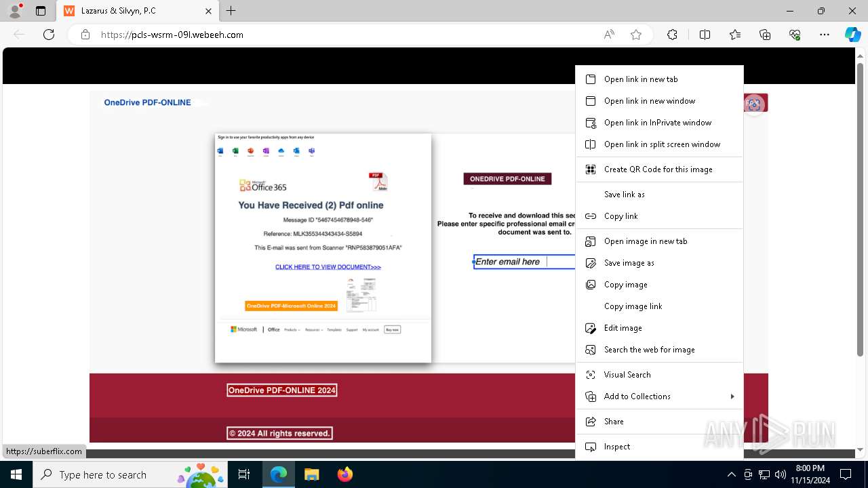Select Save image as
The image size is (868, 488).
[659, 263]
